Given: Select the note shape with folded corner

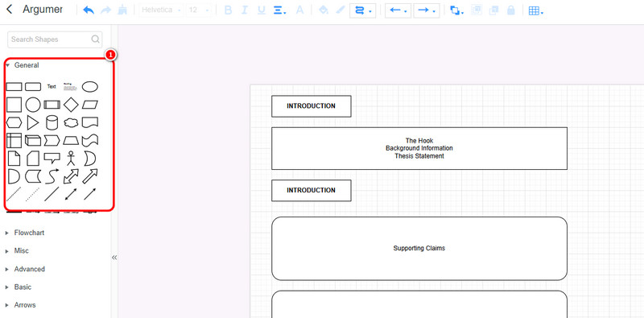Looking at the screenshot, I should point(14,158).
